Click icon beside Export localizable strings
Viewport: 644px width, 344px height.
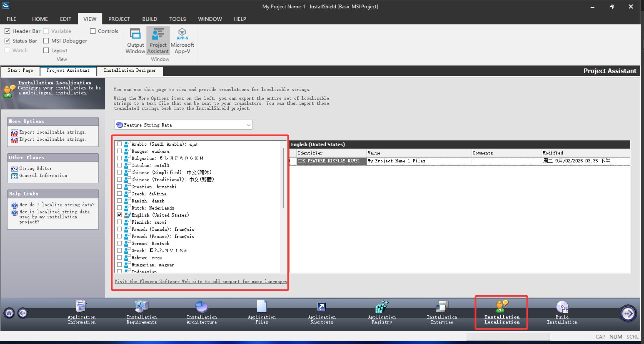tap(14, 132)
